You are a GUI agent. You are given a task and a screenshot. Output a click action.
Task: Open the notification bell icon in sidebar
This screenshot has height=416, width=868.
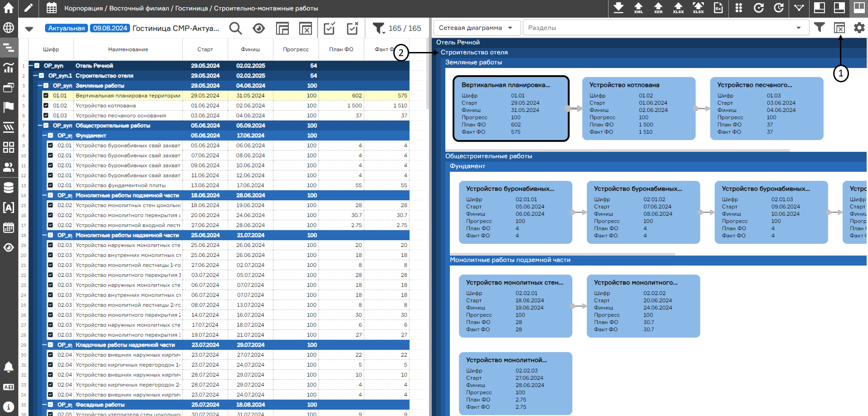(9, 367)
